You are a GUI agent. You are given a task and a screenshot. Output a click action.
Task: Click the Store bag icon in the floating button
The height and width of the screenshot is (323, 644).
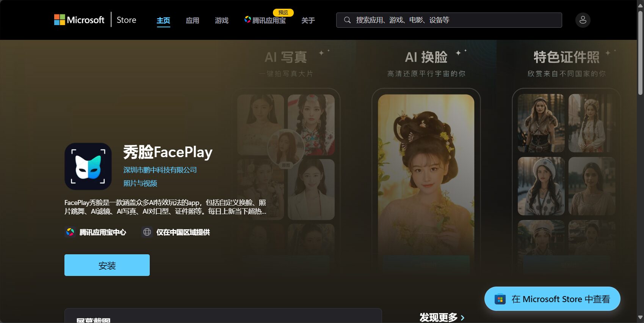500,299
